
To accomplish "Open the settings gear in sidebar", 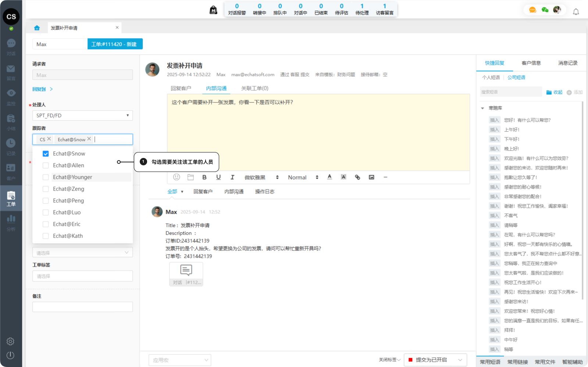I will tap(10, 341).
